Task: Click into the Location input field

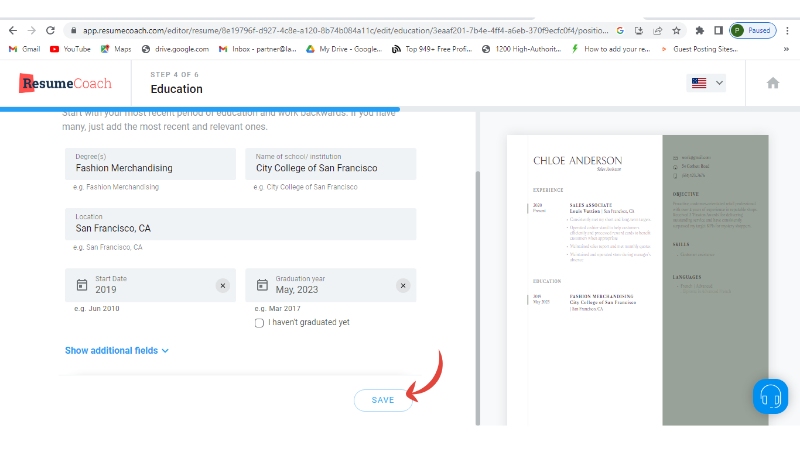Action: 240,228
